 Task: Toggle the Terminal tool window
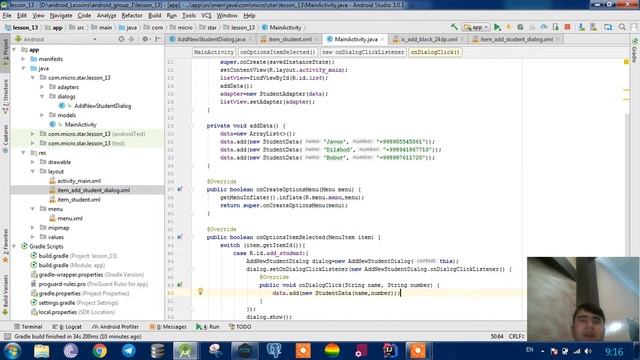point(28,327)
